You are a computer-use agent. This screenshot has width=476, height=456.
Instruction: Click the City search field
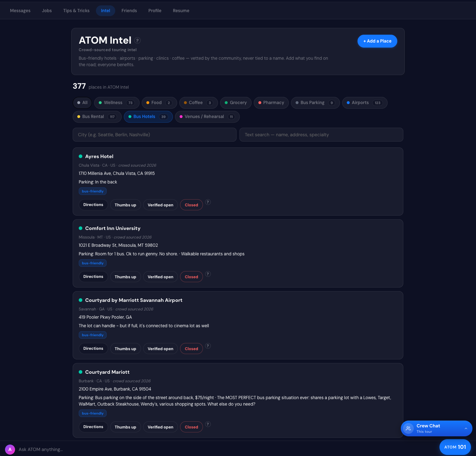click(x=155, y=135)
